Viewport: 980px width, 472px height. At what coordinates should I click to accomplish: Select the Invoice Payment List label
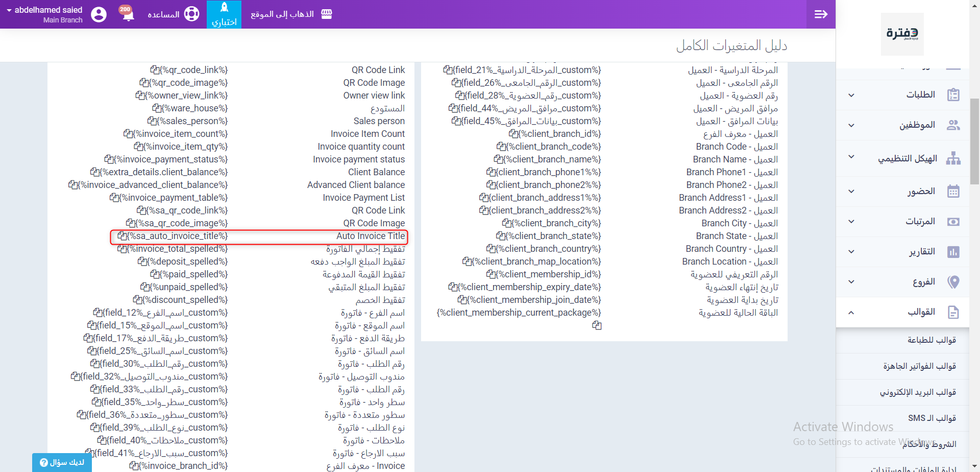(x=363, y=198)
